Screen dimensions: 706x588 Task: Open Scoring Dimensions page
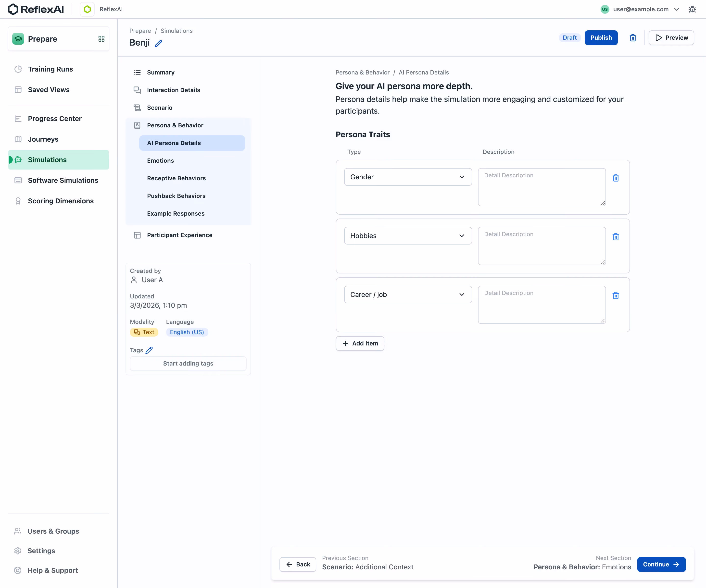click(59, 201)
